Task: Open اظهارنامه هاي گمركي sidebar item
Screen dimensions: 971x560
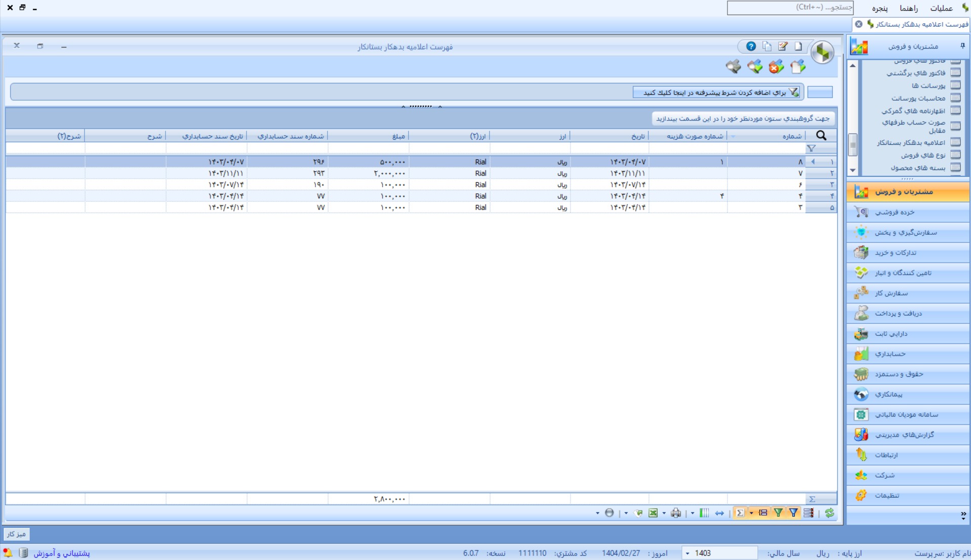Action: pos(913,110)
